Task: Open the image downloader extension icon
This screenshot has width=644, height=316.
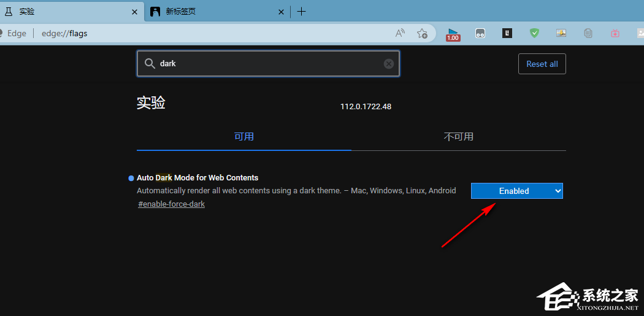Action: tap(561, 33)
